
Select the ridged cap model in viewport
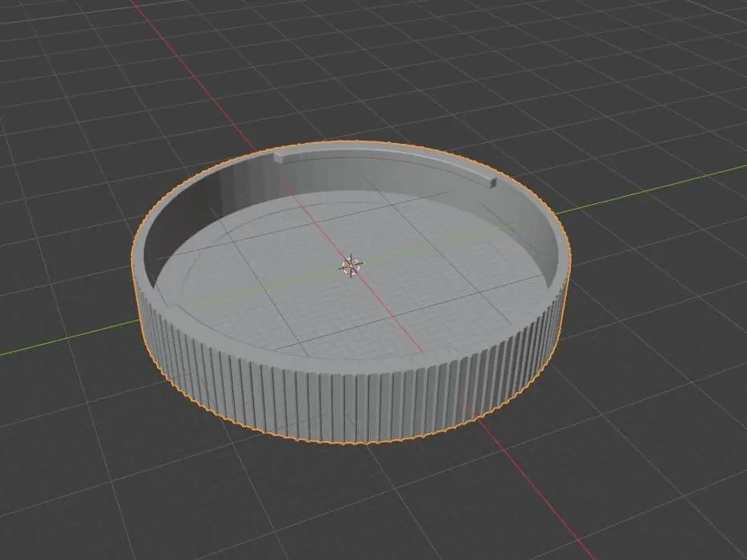tap(351, 292)
